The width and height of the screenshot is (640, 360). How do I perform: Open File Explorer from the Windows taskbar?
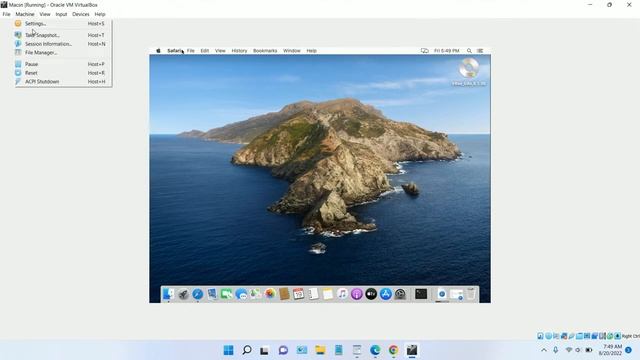320,350
